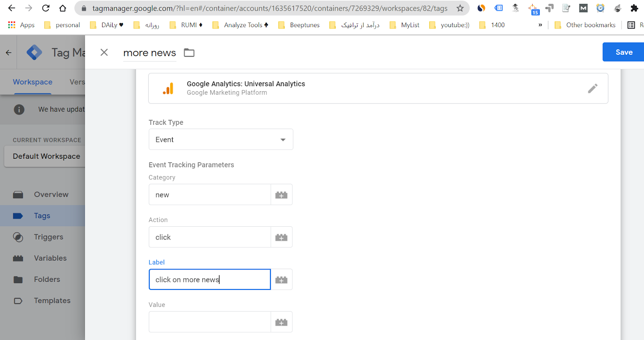Open Templates in sidebar
The height and width of the screenshot is (340, 644).
point(43,301)
